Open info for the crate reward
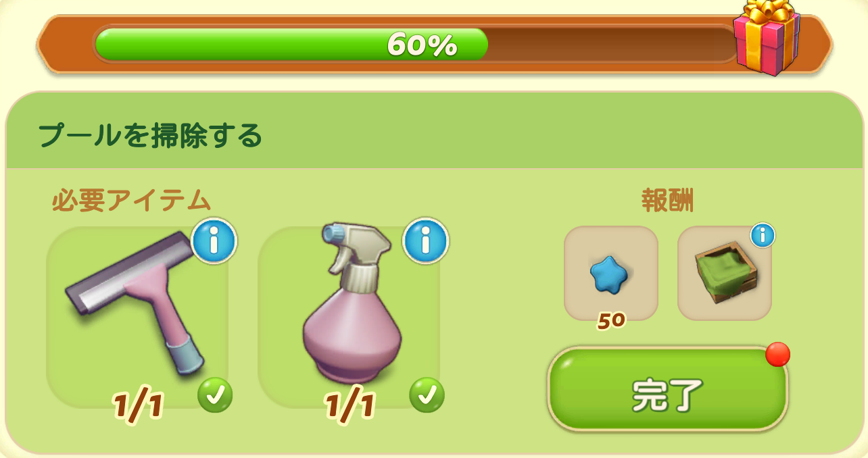The height and width of the screenshot is (458, 868). (x=763, y=235)
